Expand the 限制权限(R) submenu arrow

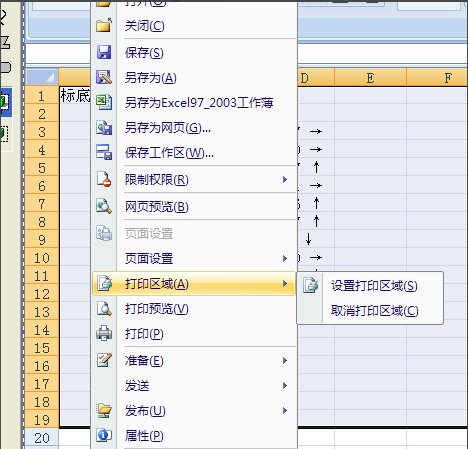pyautogui.click(x=285, y=180)
